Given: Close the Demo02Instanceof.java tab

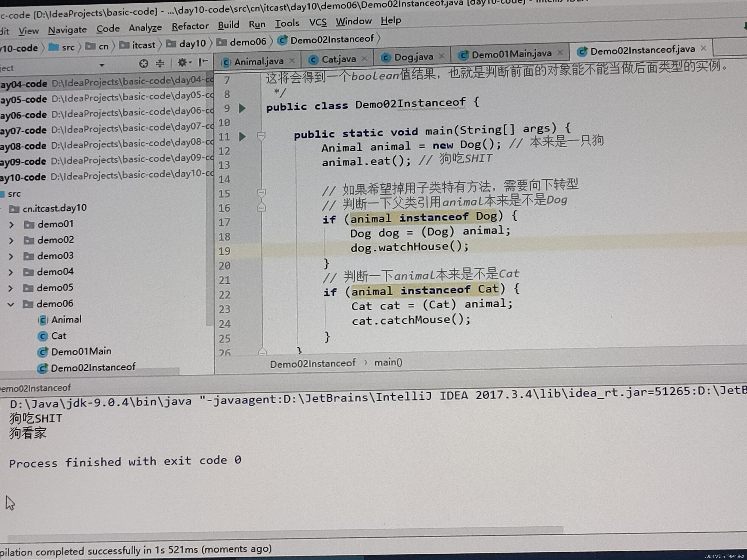Looking at the screenshot, I should pos(704,48).
